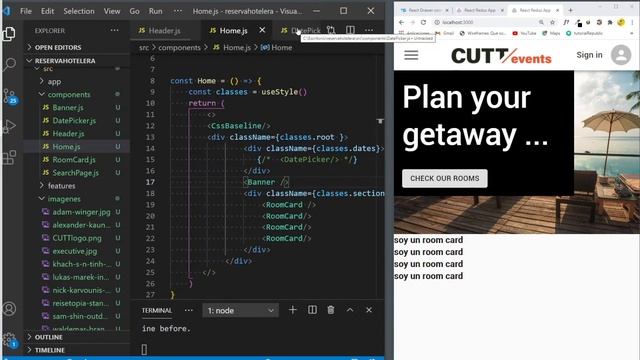Expand the TIMELINE section
The image size is (640, 360).
[49, 350]
